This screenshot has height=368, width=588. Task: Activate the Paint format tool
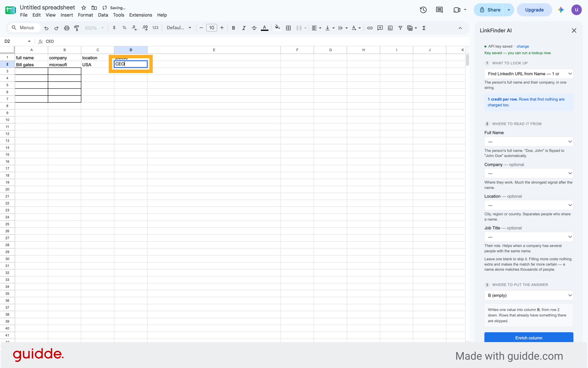77,28
